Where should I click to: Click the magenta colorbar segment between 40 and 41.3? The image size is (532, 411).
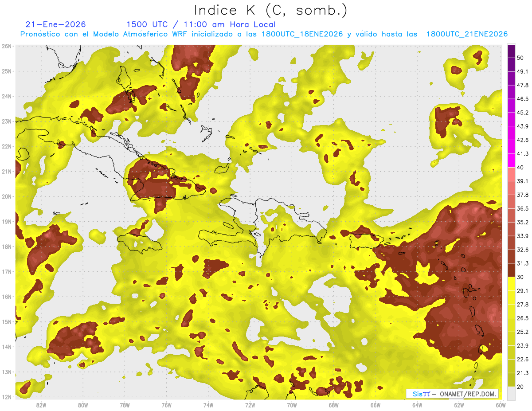pos(511,160)
